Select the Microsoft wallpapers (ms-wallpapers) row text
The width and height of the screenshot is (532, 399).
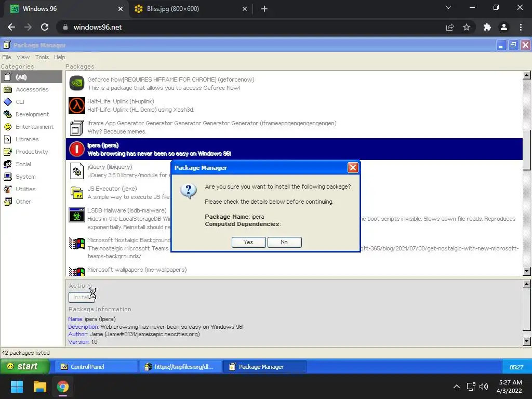click(x=137, y=270)
